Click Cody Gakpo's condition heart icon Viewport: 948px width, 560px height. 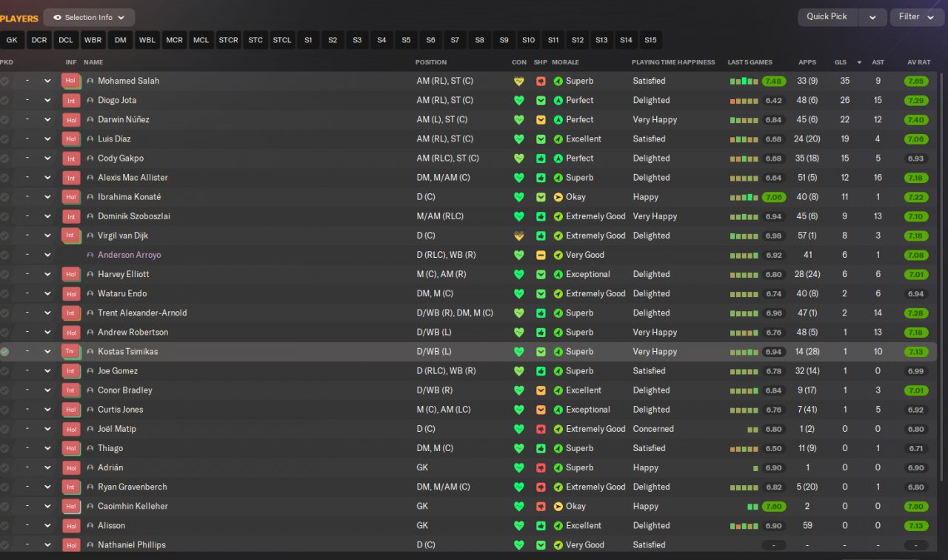coord(518,158)
